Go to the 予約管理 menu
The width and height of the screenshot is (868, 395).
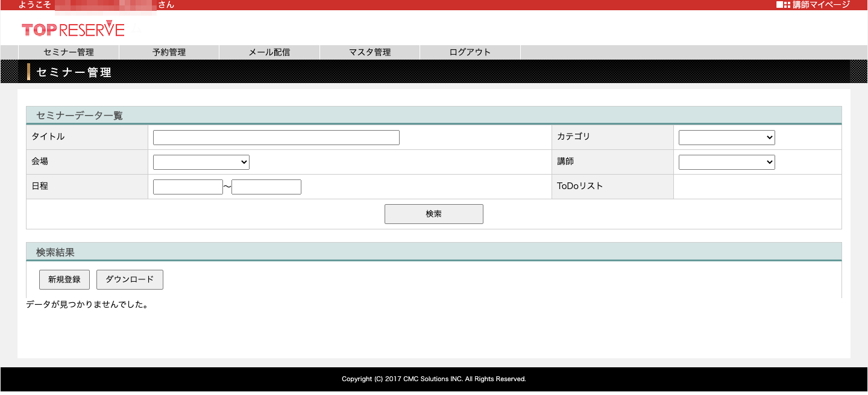[169, 52]
